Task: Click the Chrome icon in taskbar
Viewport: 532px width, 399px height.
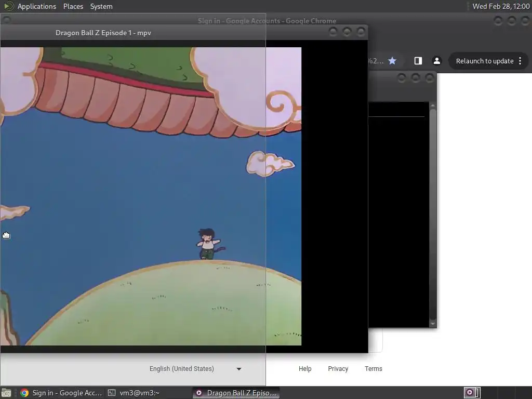Action: click(x=24, y=393)
